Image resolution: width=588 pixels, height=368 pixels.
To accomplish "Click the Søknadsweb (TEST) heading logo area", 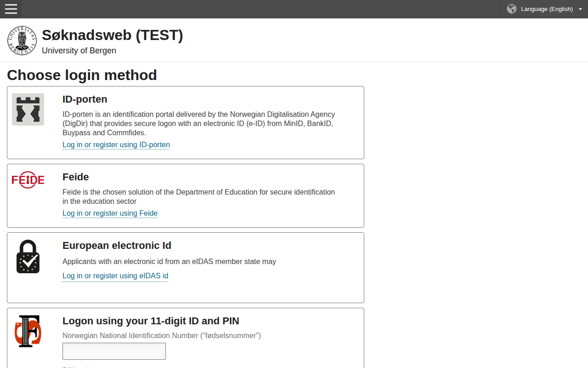I will [112, 35].
